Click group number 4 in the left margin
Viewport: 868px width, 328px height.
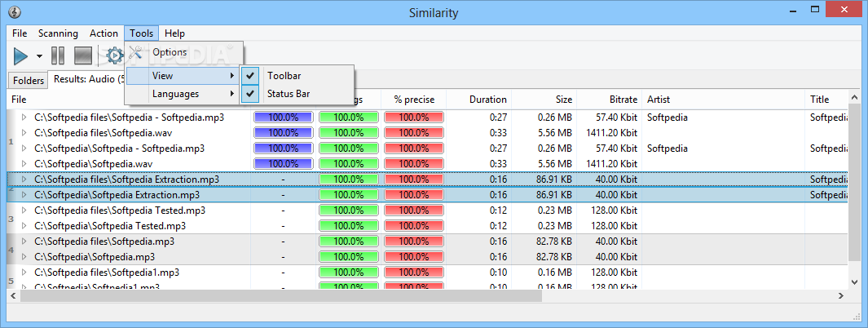11,250
